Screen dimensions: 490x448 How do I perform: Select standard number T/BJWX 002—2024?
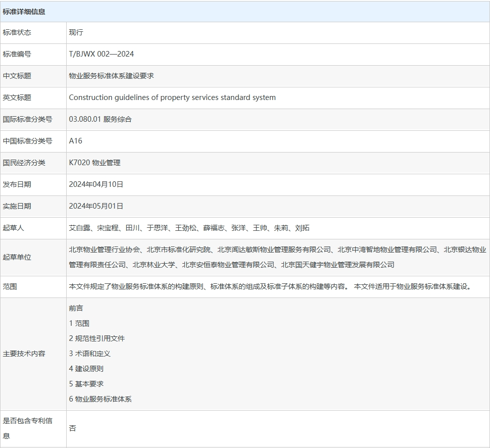point(102,54)
